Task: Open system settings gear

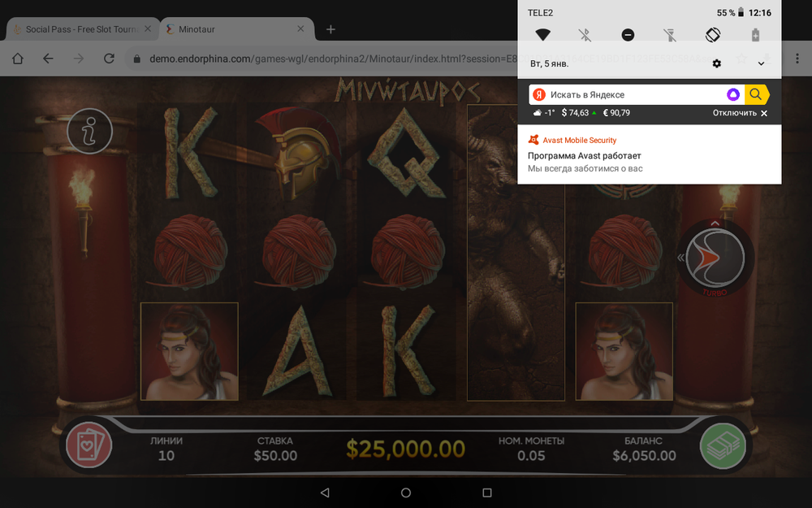Action: pyautogui.click(x=717, y=63)
